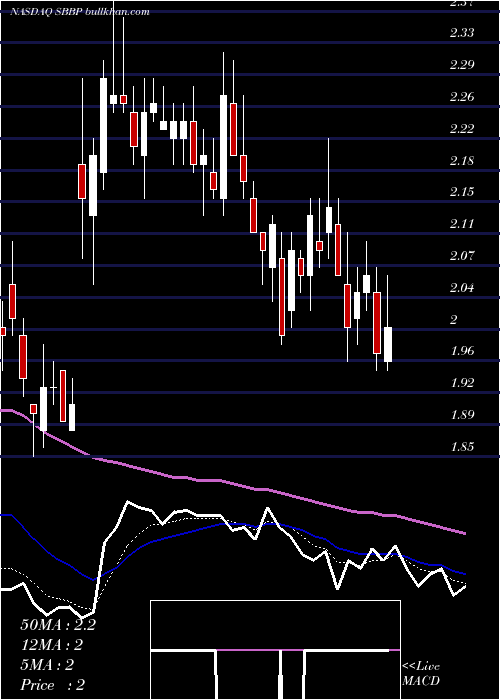This screenshot has height=700, width=500.
Task: Click the 2 price axis label
Action: click(454, 320)
